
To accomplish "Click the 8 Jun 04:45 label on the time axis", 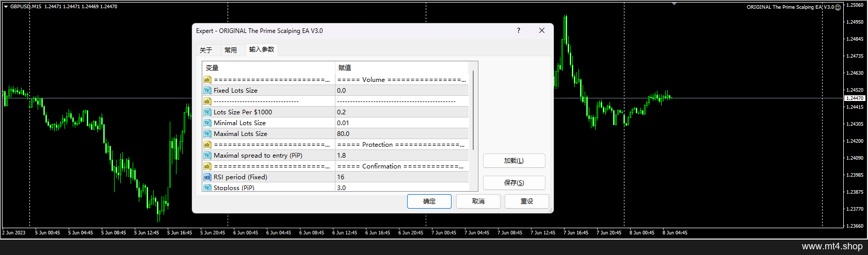I will [x=675, y=233].
